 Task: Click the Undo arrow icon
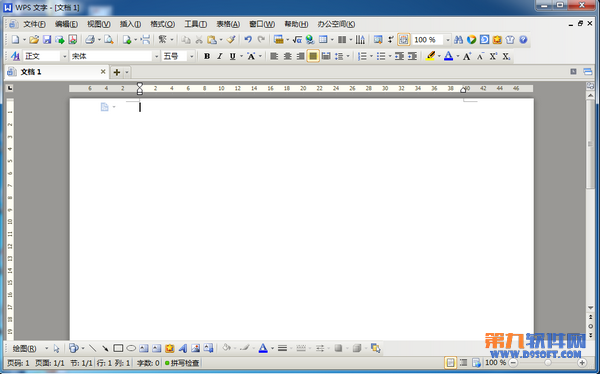click(x=248, y=39)
